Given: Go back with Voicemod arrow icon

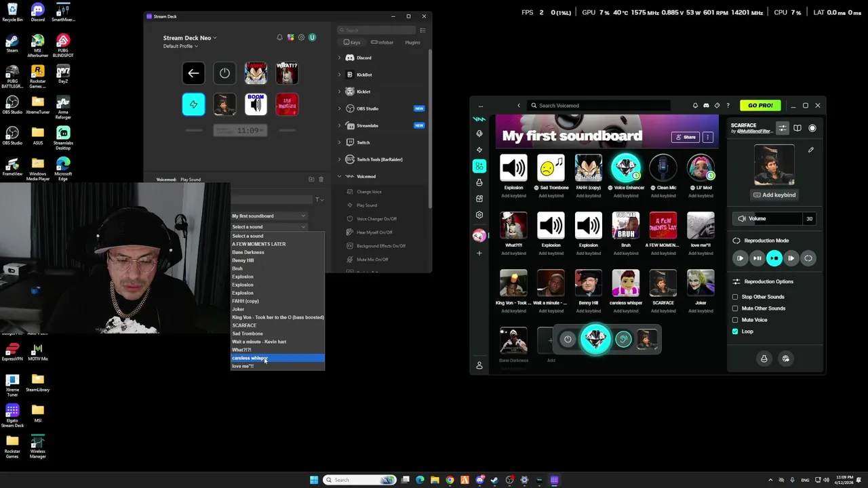Looking at the screenshot, I should (x=519, y=106).
